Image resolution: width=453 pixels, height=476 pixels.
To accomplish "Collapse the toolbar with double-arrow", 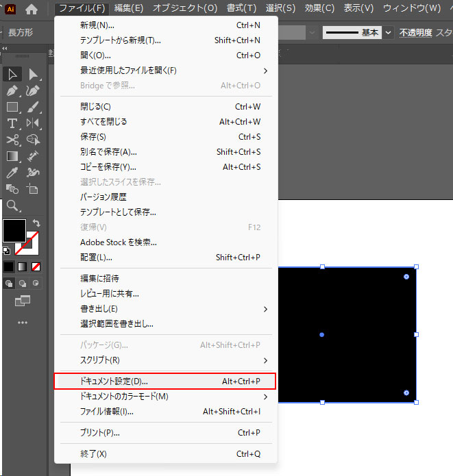I will [x=5, y=48].
